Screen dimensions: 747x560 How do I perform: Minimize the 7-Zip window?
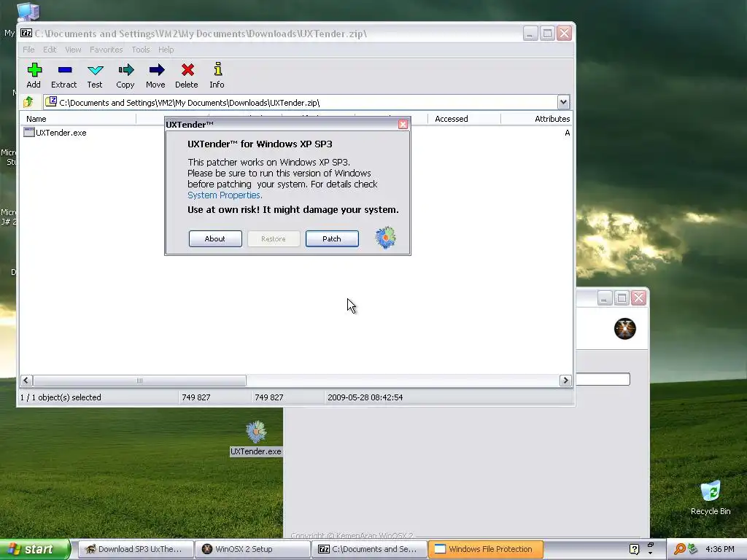pos(530,34)
